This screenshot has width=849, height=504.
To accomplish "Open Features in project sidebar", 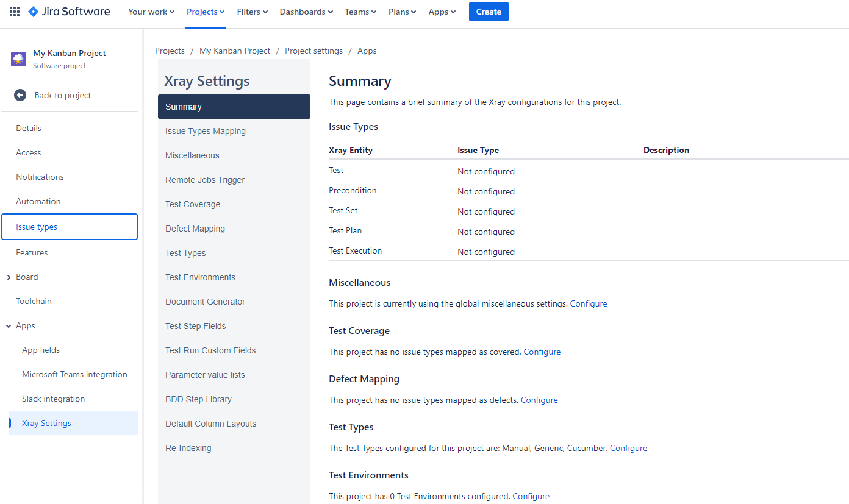I will click(x=70, y=252).
